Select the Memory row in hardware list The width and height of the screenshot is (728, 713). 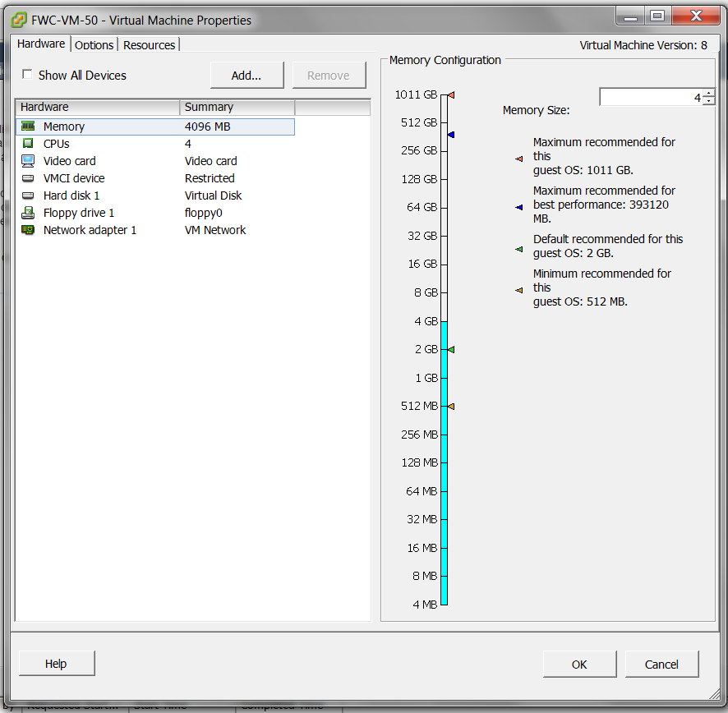pos(155,126)
